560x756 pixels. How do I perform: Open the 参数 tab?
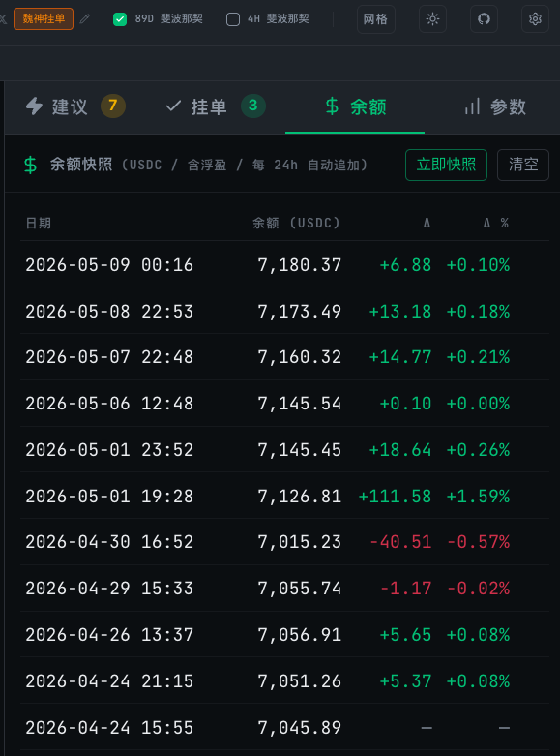click(x=495, y=106)
